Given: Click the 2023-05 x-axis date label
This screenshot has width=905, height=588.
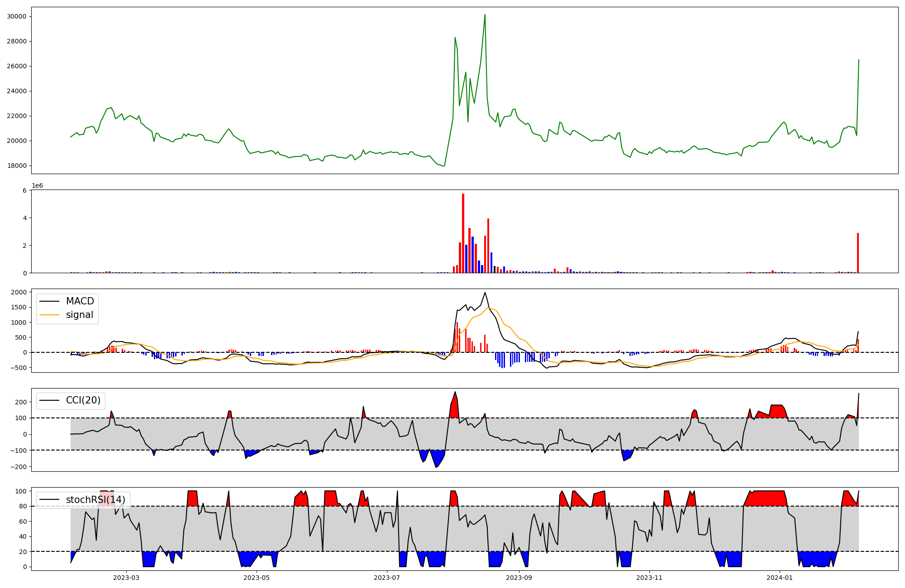Looking at the screenshot, I should 257,577.
